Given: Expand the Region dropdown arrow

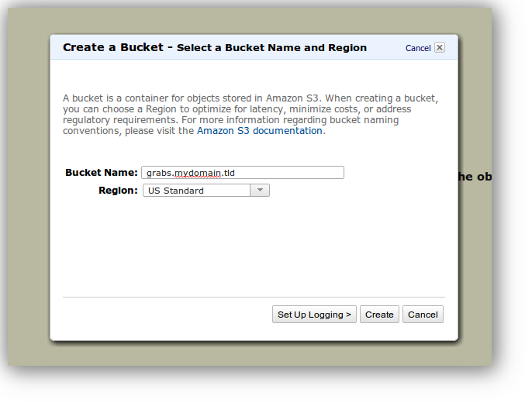Looking at the screenshot, I should coord(260,191).
